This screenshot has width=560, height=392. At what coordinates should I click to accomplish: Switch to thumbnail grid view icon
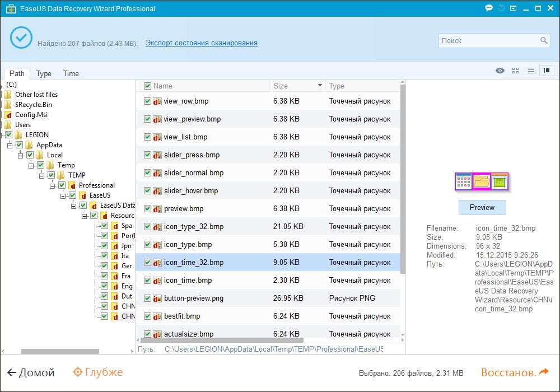[x=515, y=71]
